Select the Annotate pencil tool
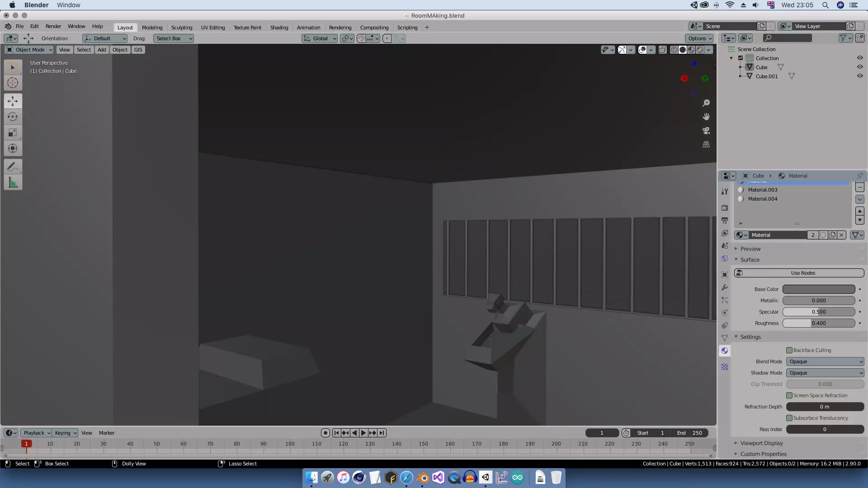Image resolution: width=868 pixels, height=488 pixels. pos(13,167)
